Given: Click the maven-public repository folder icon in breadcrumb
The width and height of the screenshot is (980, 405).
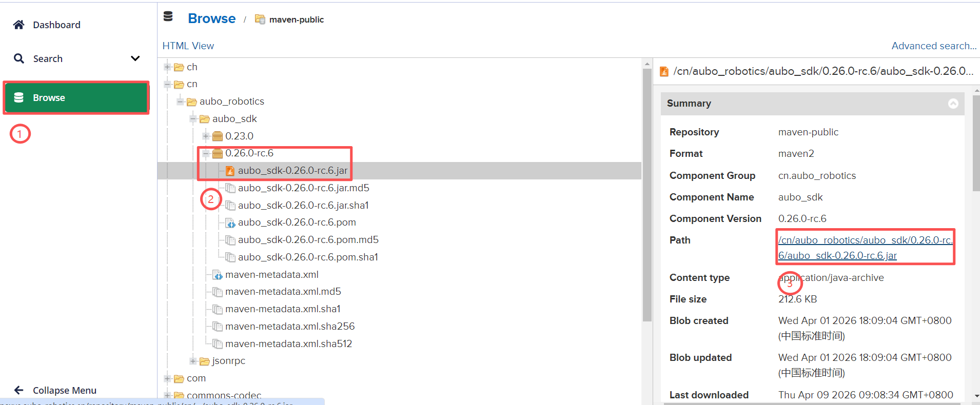Looking at the screenshot, I should point(260,19).
